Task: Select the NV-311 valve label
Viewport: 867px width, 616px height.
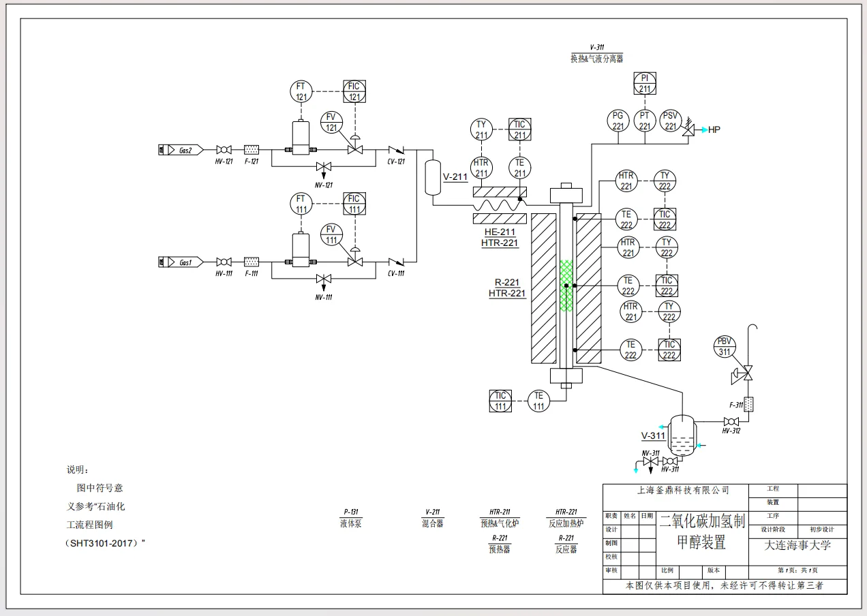Action: click(x=651, y=453)
